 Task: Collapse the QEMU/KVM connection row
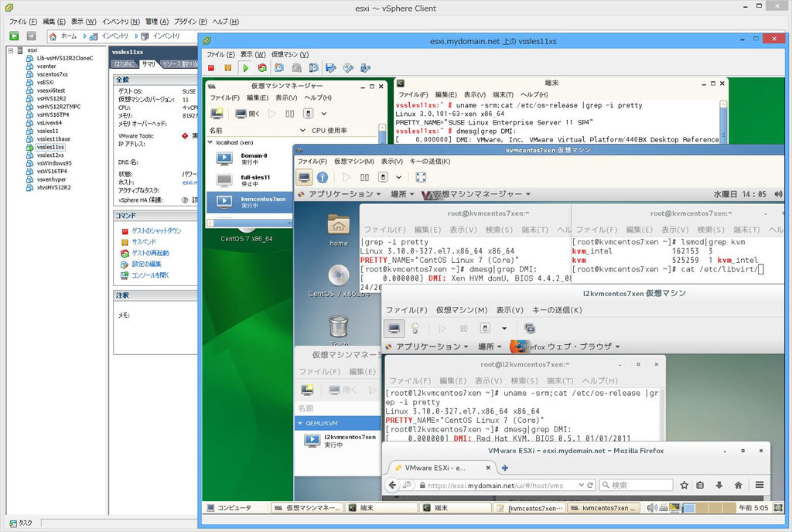coord(300,423)
